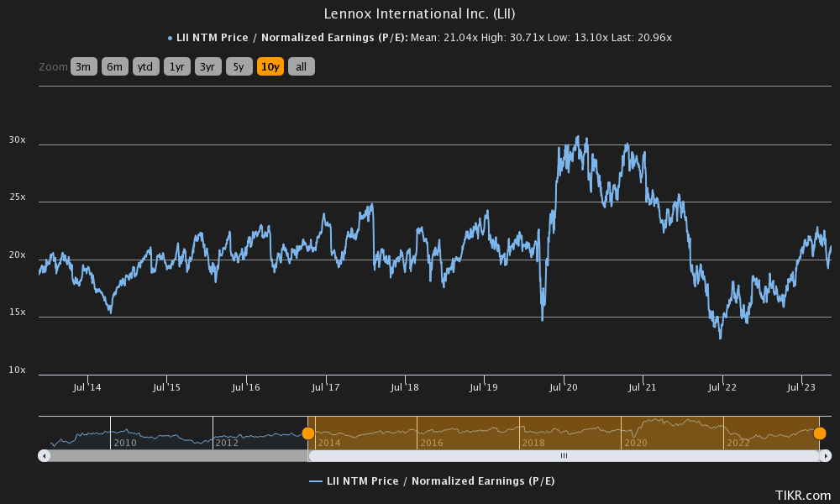Image resolution: width=840 pixels, height=504 pixels.
Task: Click the 15x y-axis label
Action: pos(17,312)
